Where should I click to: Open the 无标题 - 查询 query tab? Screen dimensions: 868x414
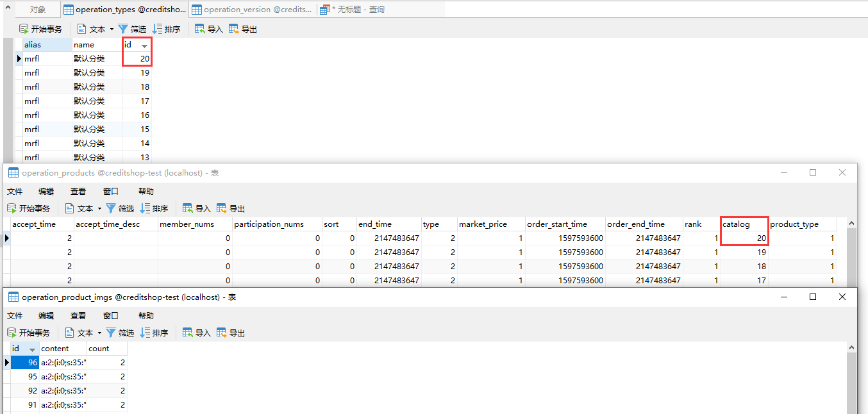coord(362,10)
